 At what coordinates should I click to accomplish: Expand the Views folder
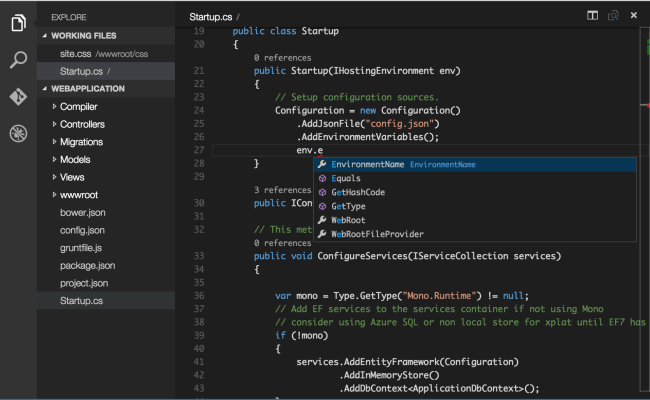pos(54,177)
